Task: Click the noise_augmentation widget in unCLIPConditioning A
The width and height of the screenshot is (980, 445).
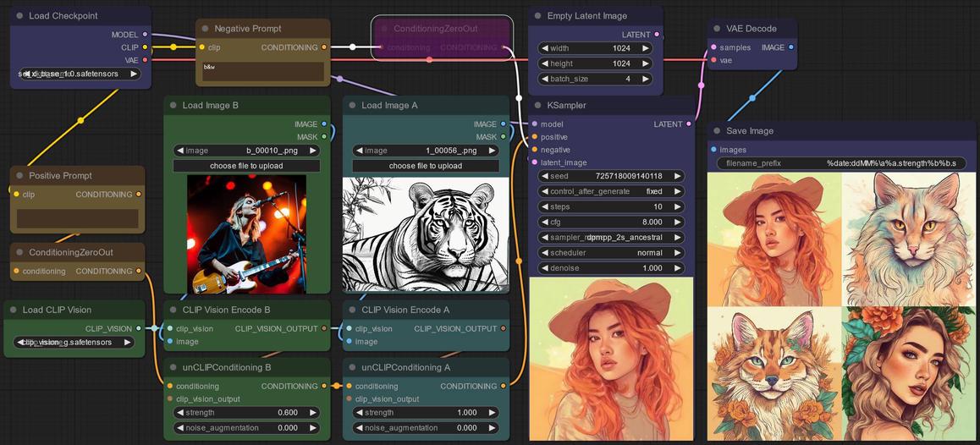Action: [x=426, y=428]
